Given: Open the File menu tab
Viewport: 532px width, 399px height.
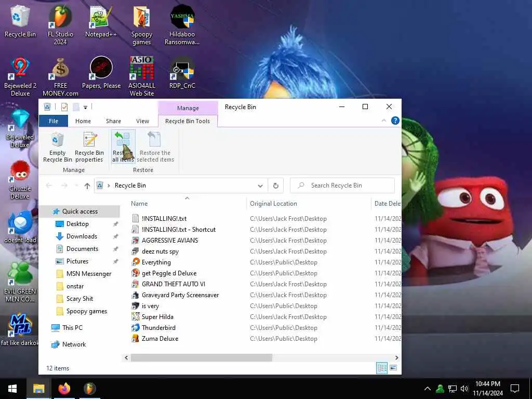Looking at the screenshot, I should click(x=54, y=121).
